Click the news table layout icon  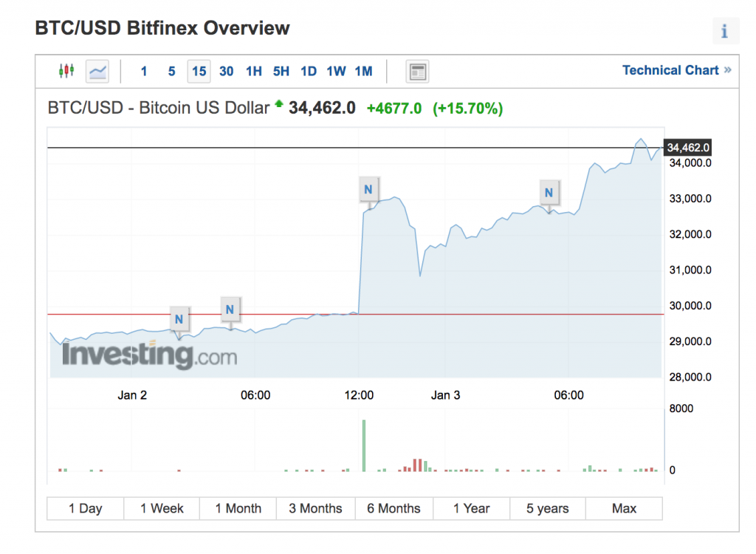click(x=418, y=72)
